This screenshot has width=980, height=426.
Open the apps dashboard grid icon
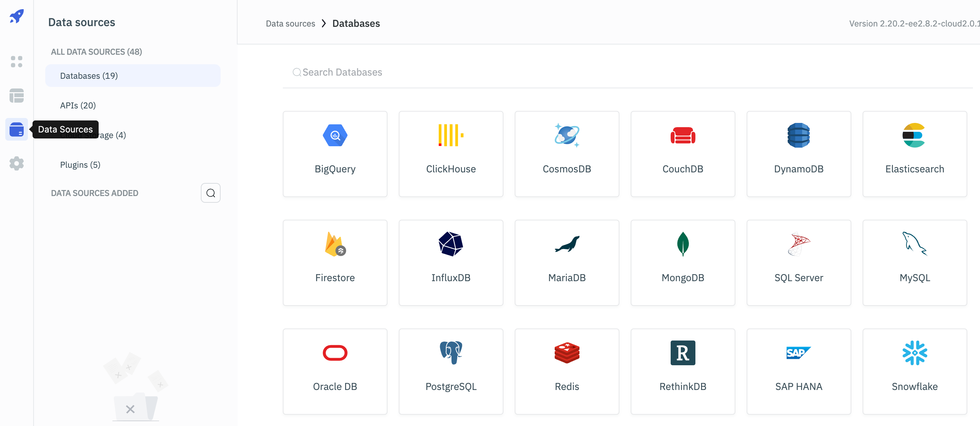click(16, 61)
